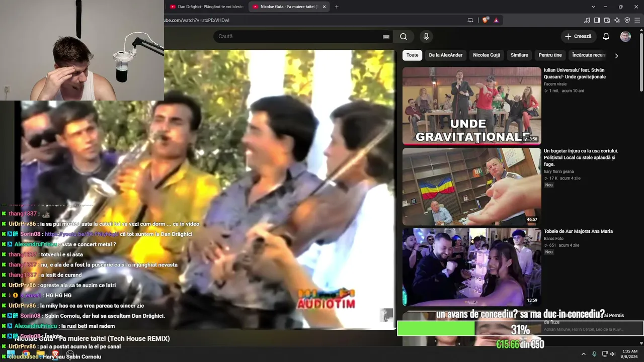The width and height of the screenshot is (644, 362).
Task: Open Google Chrome from the taskbar
Action: (x=26, y=354)
